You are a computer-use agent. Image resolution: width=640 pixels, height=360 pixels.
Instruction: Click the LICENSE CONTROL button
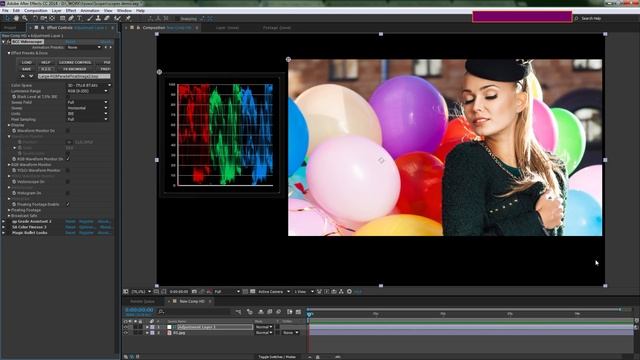point(75,62)
